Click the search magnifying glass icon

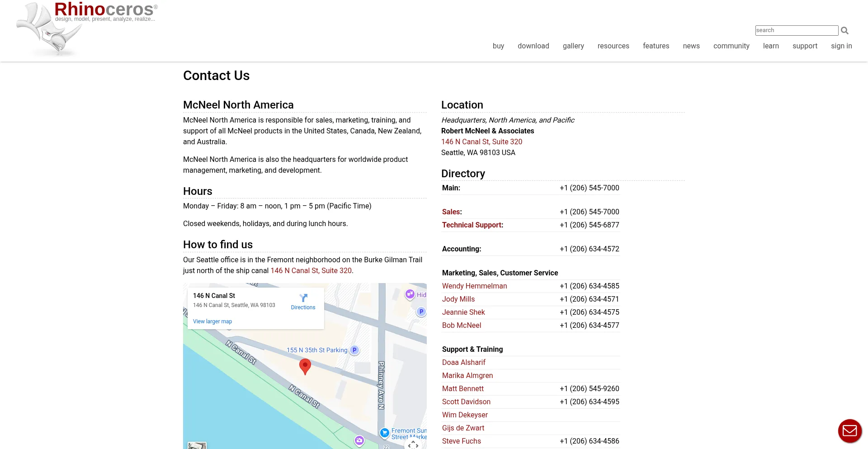844,31
